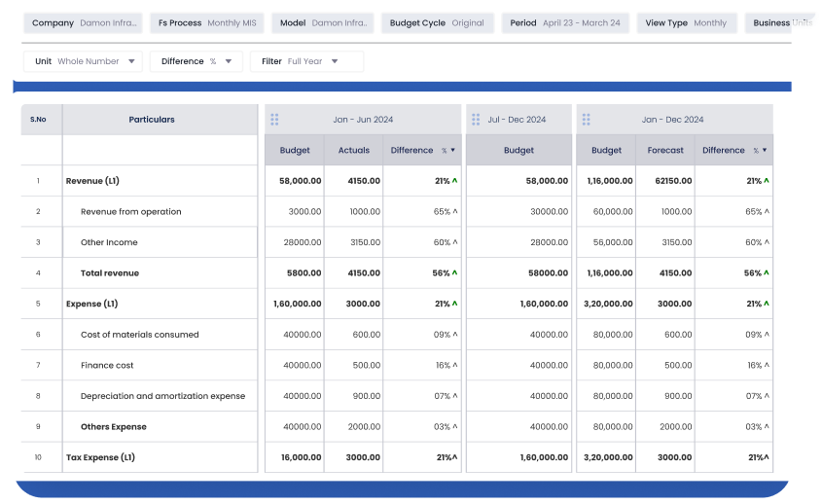Select the Total revenue row label
822x504 pixels.
[110, 273]
